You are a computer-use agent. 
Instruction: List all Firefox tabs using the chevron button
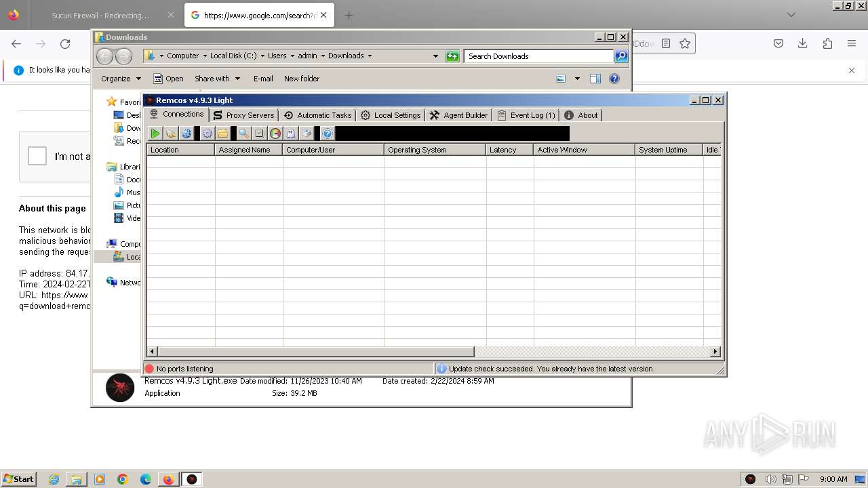791,15
